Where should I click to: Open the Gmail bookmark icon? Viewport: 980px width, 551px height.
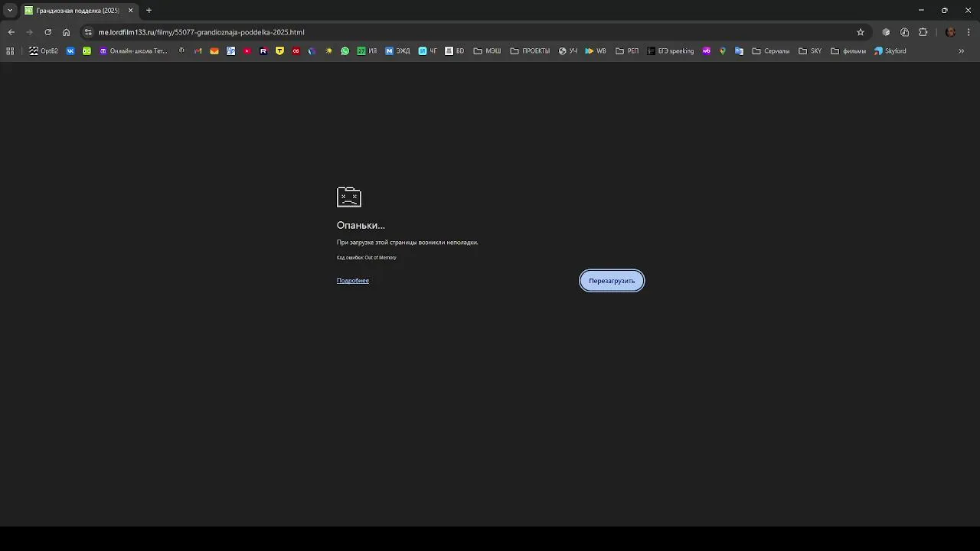tap(198, 51)
